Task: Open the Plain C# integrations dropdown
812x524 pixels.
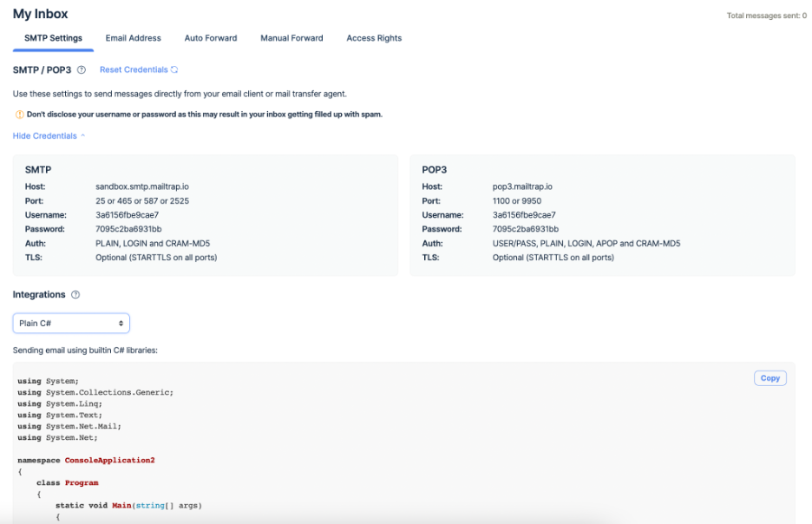Action: [71, 323]
